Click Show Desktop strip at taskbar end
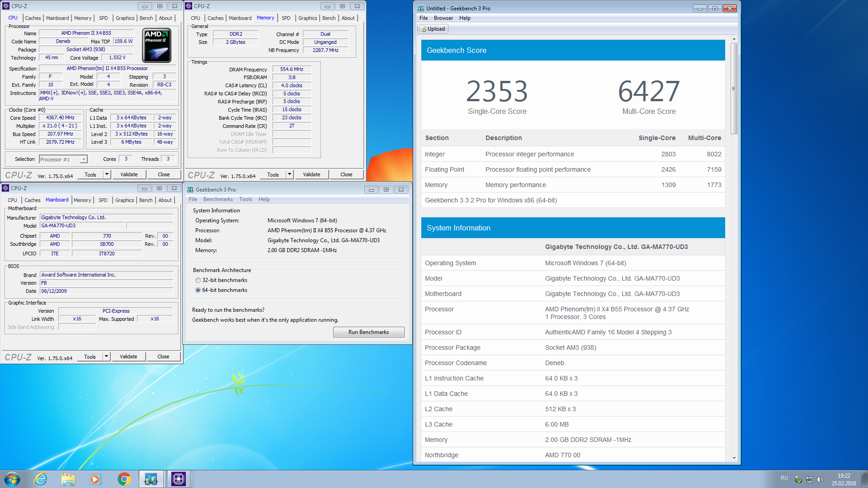This screenshot has height=488, width=868. point(864,479)
